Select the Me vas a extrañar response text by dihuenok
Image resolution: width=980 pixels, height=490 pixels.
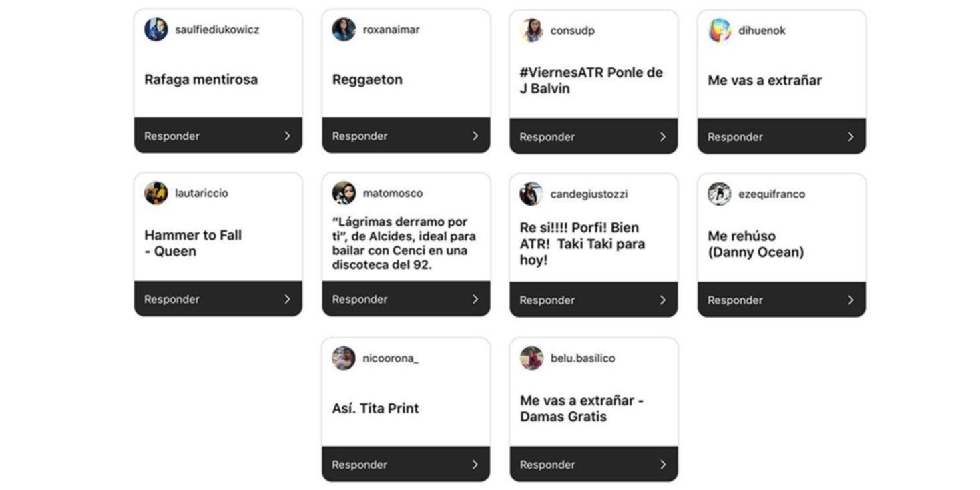click(764, 80)
